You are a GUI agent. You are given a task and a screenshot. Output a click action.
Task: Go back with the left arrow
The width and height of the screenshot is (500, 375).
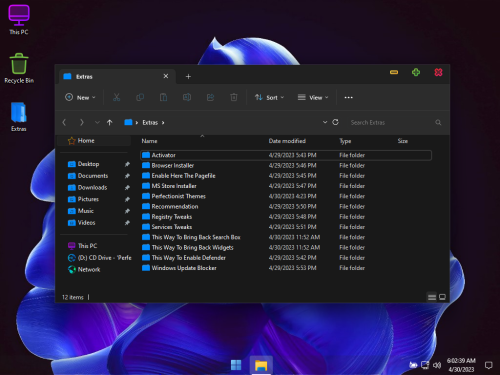coord(64,122)
